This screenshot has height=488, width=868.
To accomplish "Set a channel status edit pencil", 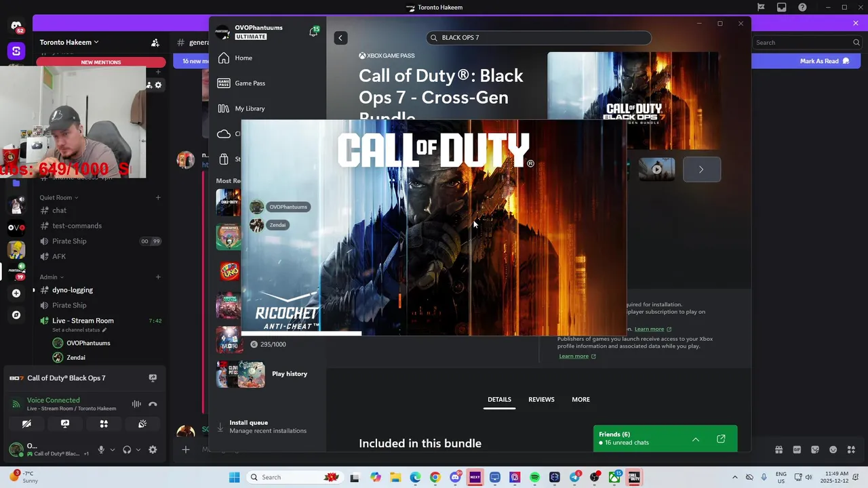I will click(104, 330).
